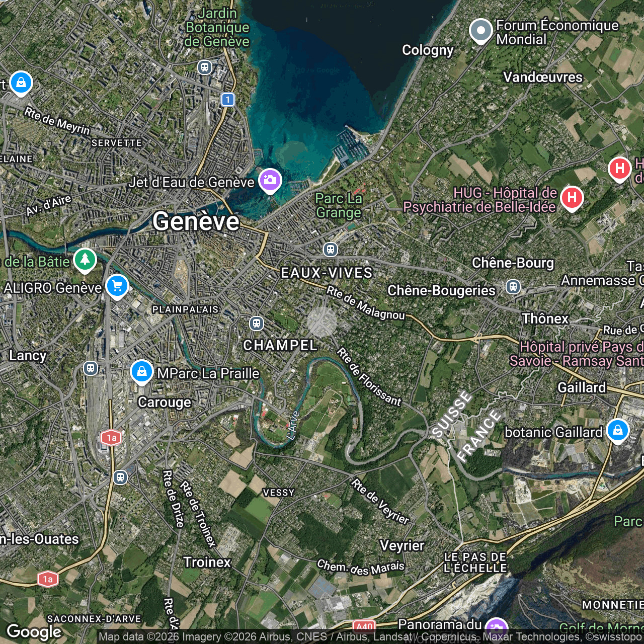Select the LE PAS DE L'ÉCHELLE label
The image size is (644, 644).
(x=475, y=562)
